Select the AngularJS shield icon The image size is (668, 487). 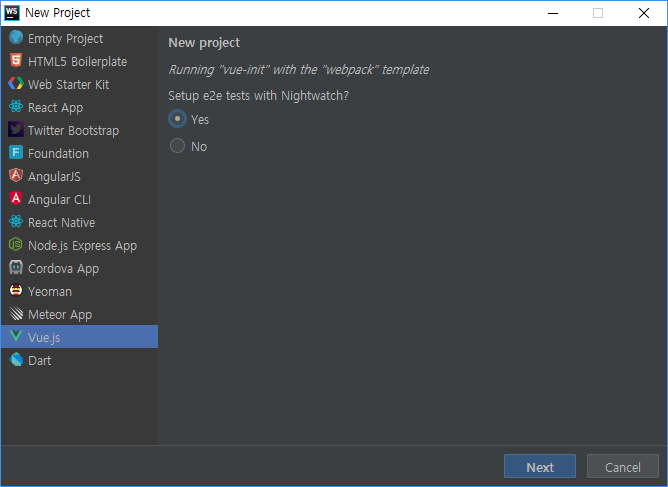pos(16,176)
